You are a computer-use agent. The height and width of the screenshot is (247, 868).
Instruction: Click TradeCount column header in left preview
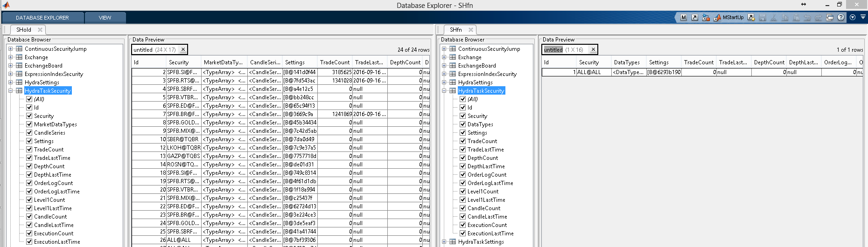(x=335, y=62)
